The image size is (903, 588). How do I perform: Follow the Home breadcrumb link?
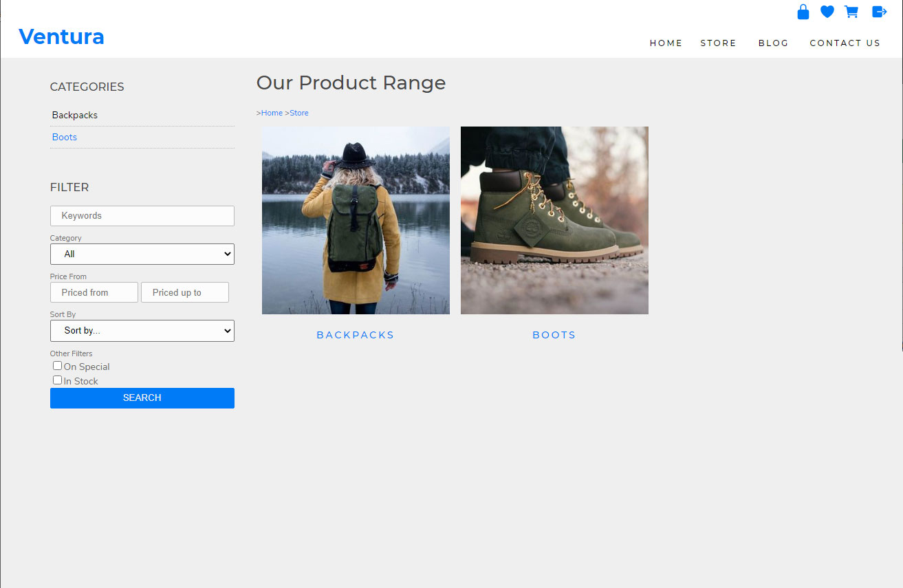[272, 113]
